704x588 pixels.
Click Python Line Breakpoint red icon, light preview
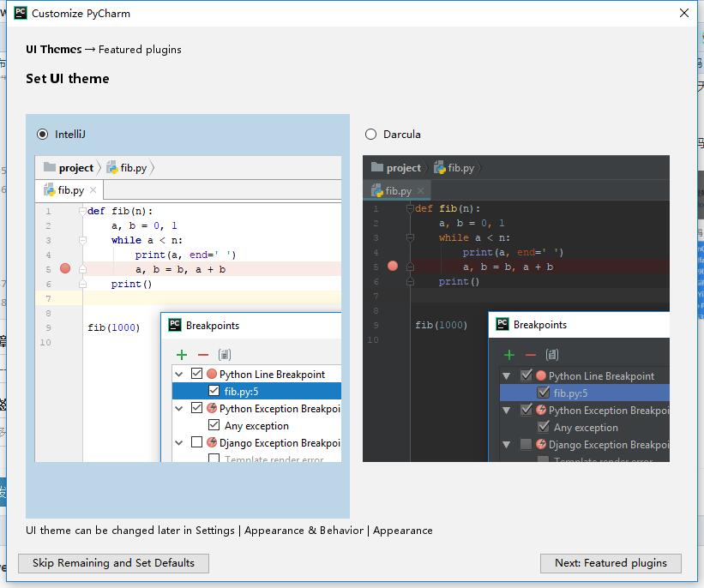[x=212, y=374]
